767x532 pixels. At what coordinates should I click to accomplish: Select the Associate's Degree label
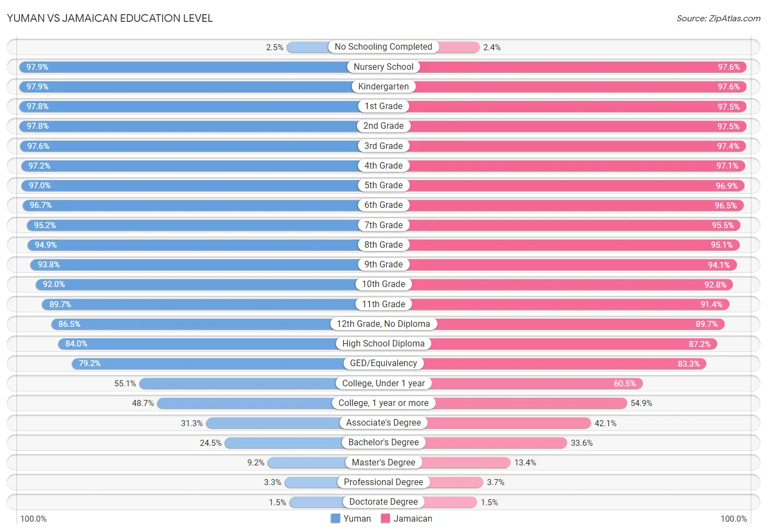(383, 422)
